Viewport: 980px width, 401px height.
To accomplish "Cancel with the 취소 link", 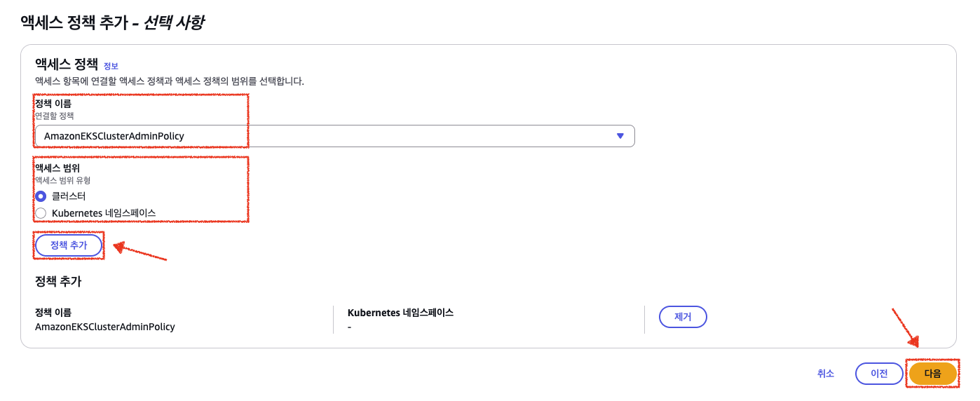I will tap(825, 374).
